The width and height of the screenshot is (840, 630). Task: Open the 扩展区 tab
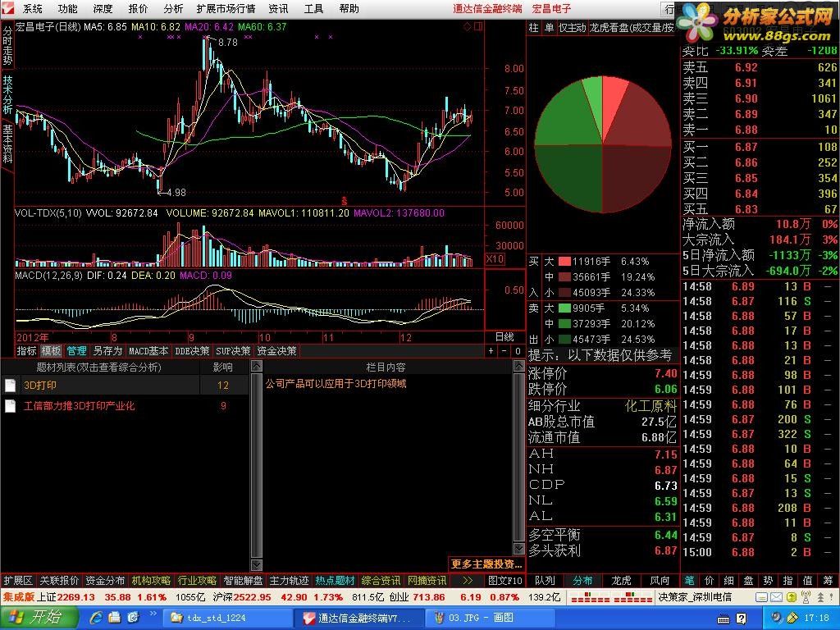coord(18,580)
